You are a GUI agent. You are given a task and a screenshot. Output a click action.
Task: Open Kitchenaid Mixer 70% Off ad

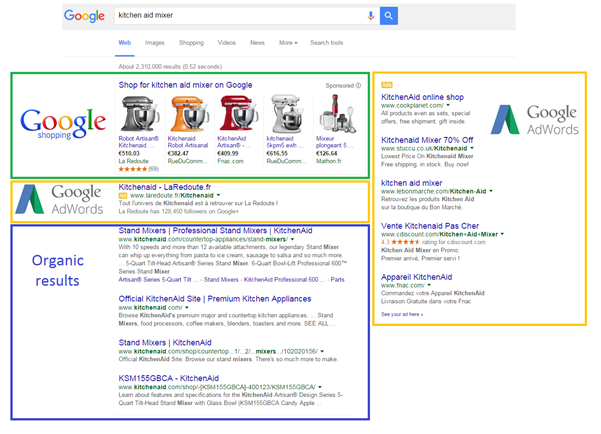427,140
